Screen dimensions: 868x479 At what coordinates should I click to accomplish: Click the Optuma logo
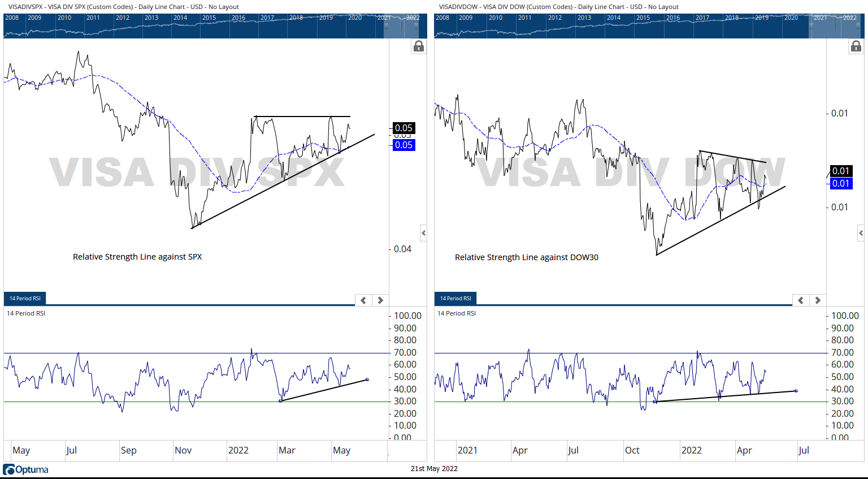tap(25, 469)
